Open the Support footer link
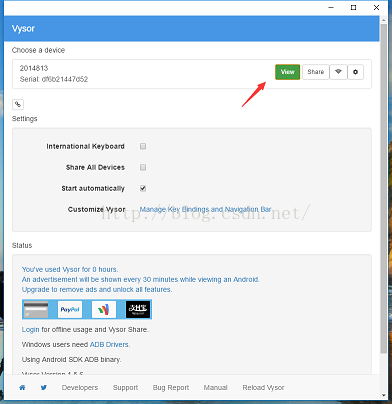Image resolution: width=392 pixels, height=404 pixels. click(x=125, y=388)
